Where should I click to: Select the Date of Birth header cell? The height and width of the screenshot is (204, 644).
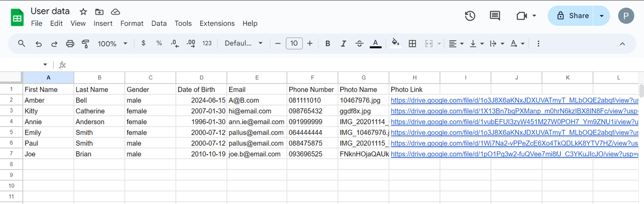pos(201,89)
